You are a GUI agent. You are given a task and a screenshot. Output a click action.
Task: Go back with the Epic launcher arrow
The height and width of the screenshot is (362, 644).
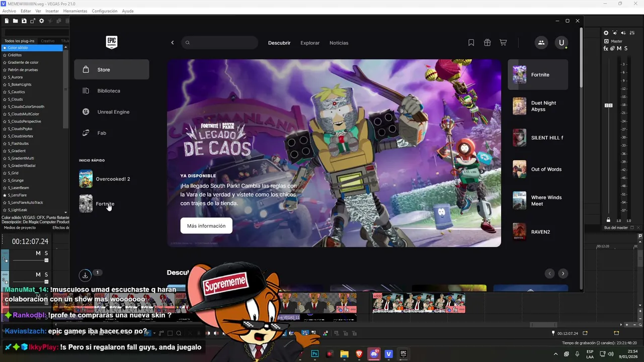tap(172, 43)
